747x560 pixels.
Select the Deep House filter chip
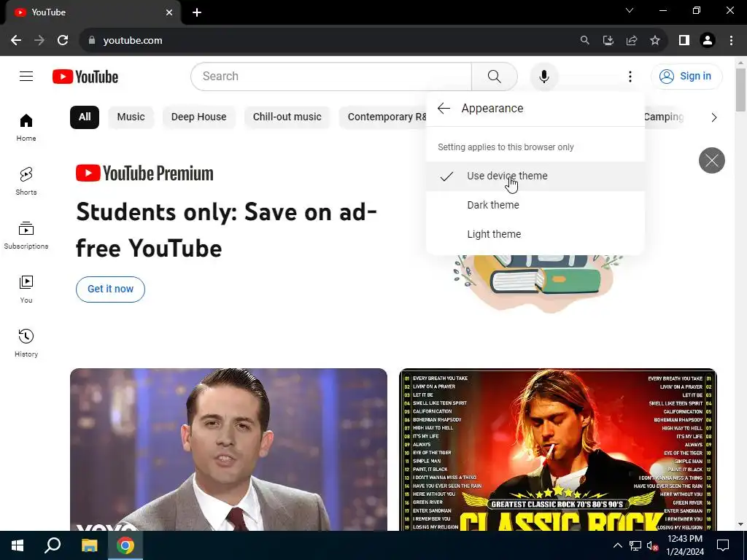click(x=198, y=117)
